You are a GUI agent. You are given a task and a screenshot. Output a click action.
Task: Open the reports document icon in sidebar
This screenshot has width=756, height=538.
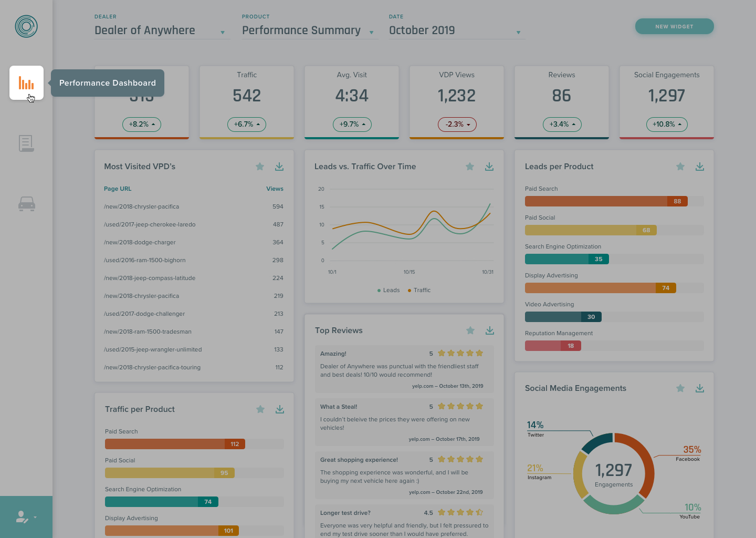click(x=26, y=143)
